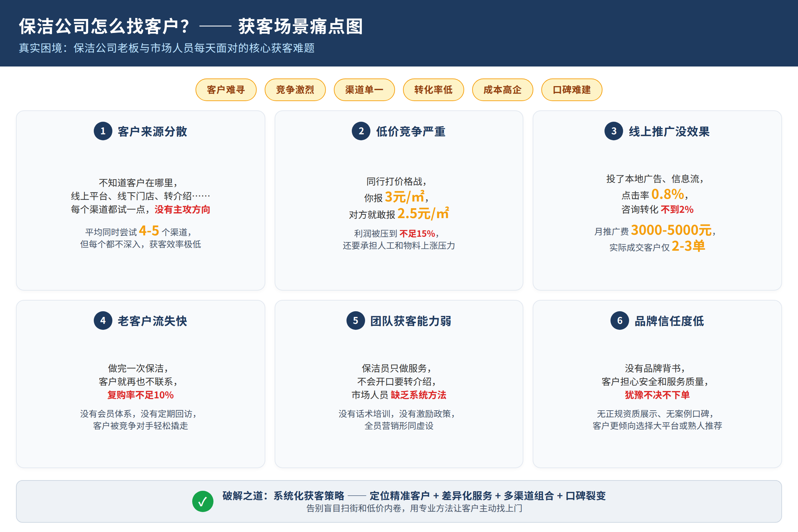Screen dimensions: 798x532
Task: Click the line 还要承担人工和物料上涨压力
Action: click(399, 246)
